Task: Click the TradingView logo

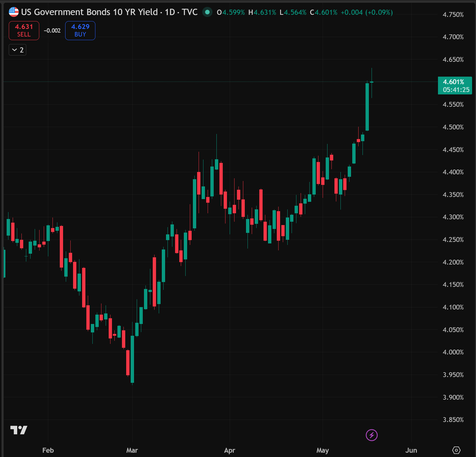Action: click(x=19, y=430)
